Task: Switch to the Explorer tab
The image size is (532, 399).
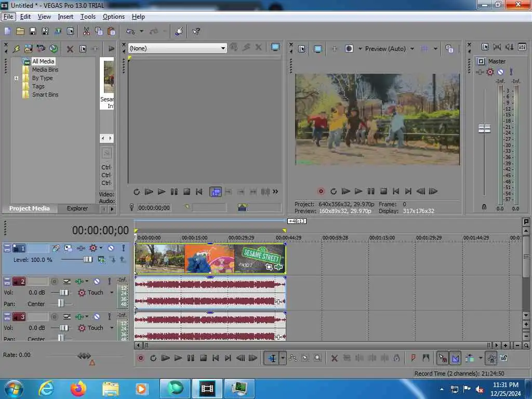Action: (77, 208)
